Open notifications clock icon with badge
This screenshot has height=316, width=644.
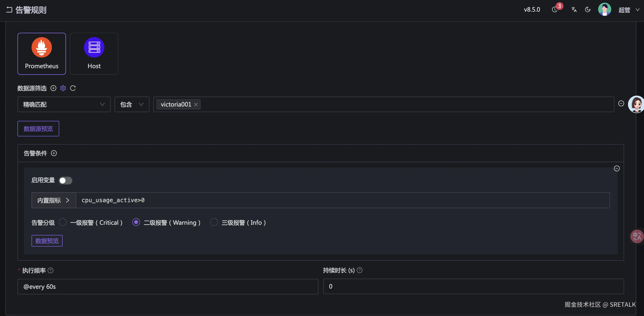tap(555, 9)
